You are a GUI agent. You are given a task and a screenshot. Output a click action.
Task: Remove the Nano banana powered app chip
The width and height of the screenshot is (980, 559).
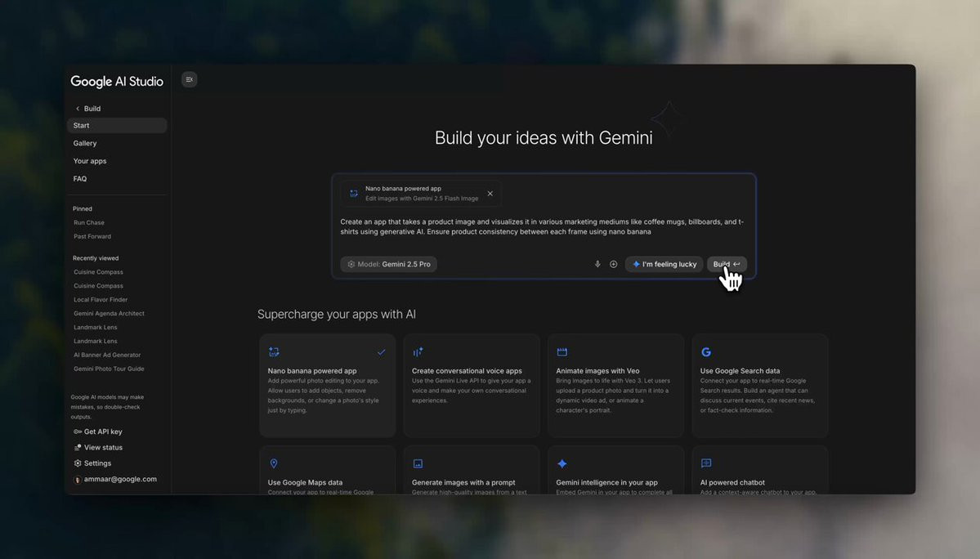point(490,194)
